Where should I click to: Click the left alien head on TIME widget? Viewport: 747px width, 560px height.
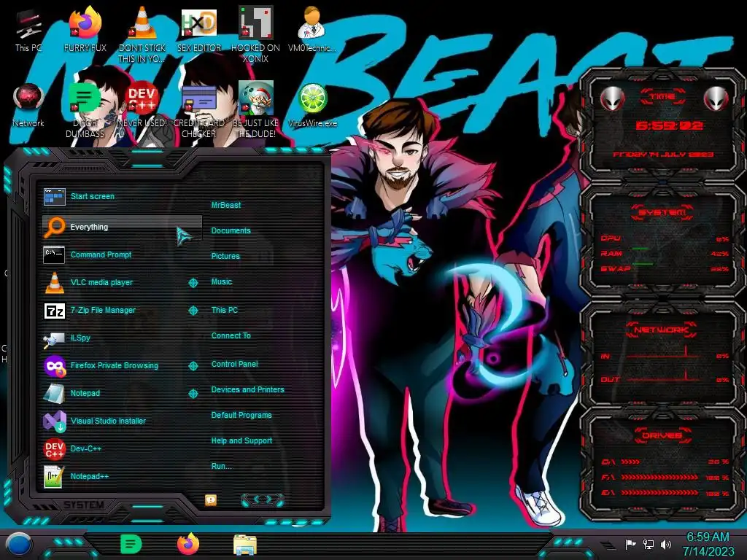tap(612, 98)
